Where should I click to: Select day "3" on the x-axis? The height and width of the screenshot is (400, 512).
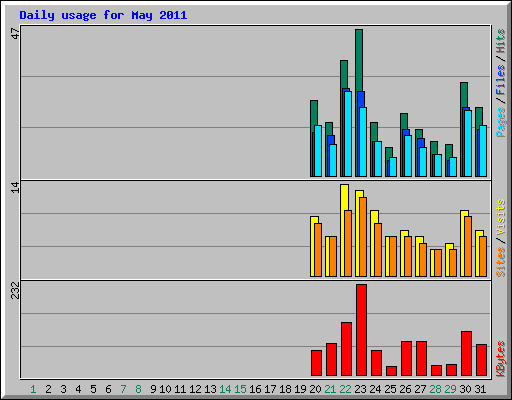tap(63, 389)
